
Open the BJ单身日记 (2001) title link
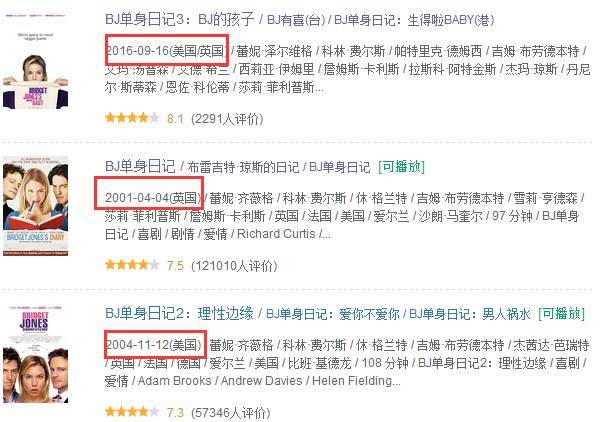[140, 166]
